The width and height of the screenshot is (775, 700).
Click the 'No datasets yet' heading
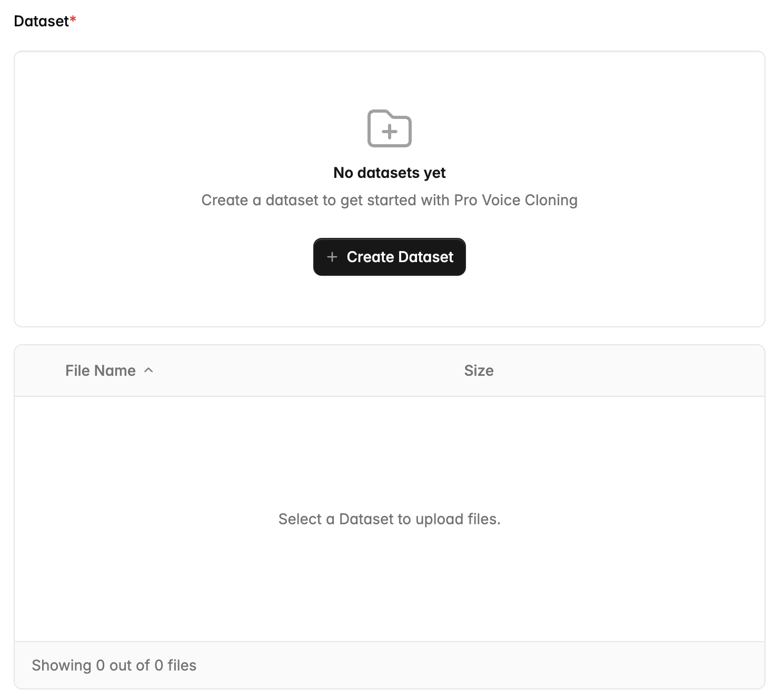click(389, 173)
